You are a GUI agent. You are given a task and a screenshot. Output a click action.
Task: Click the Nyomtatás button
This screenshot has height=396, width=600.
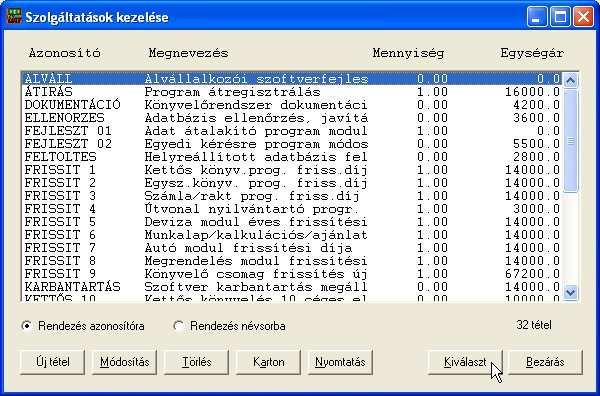pos(340,362)
